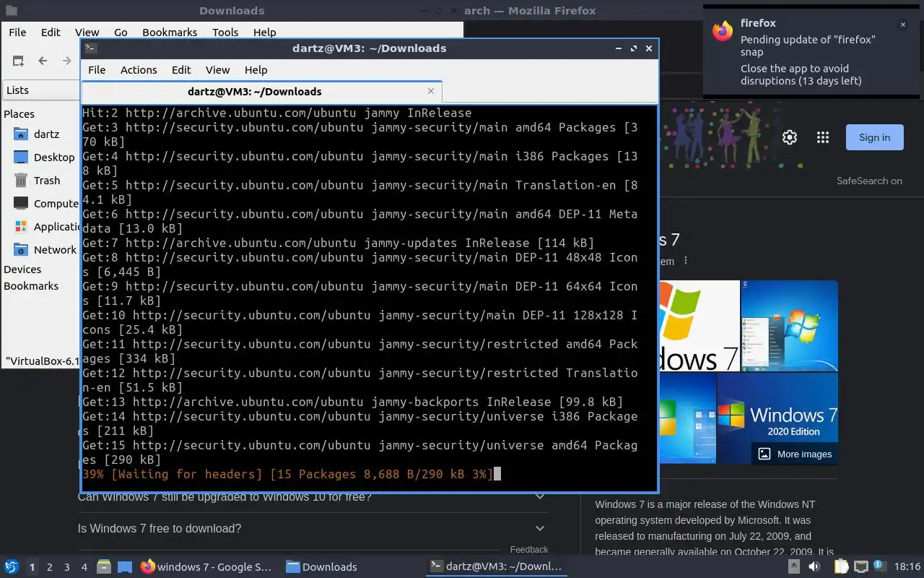Open the Windows 7 logo thumbnail image
The width and height of the screenshot is (924, 578).
point(699,326)
